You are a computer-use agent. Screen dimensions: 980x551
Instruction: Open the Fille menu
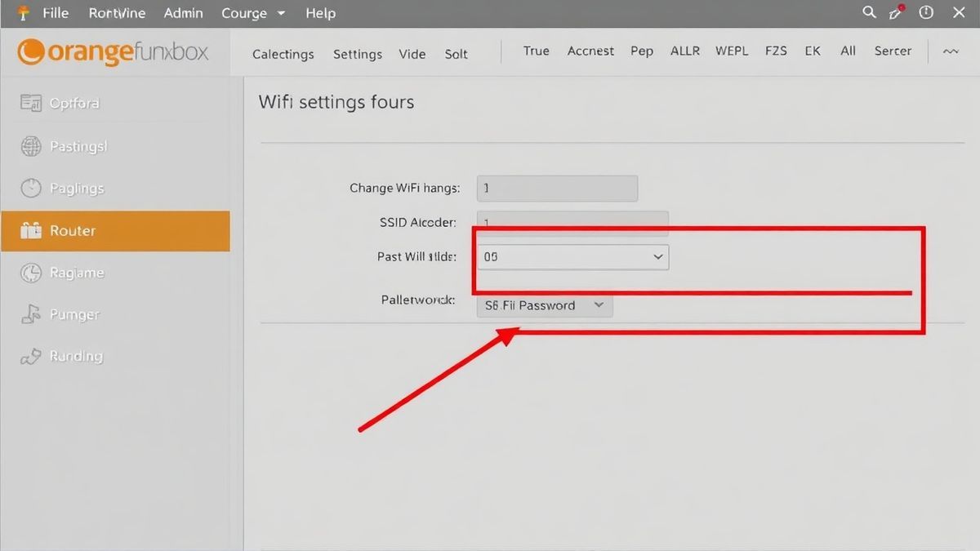pyautogui.click(x=56, y=13)
